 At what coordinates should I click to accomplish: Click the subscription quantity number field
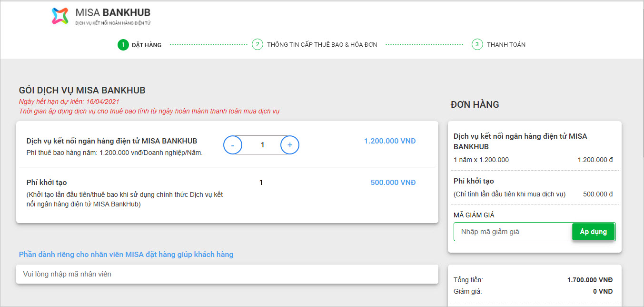[262, 145]
